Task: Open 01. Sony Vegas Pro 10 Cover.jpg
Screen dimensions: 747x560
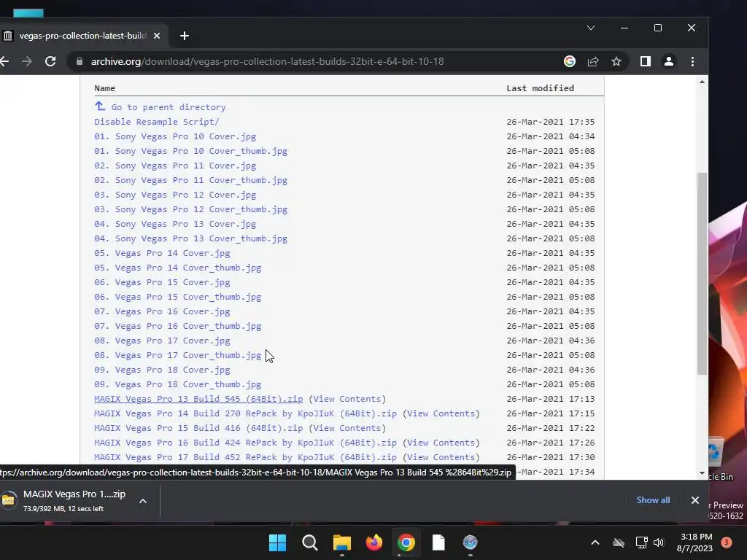Action: [x=175, y=136]
